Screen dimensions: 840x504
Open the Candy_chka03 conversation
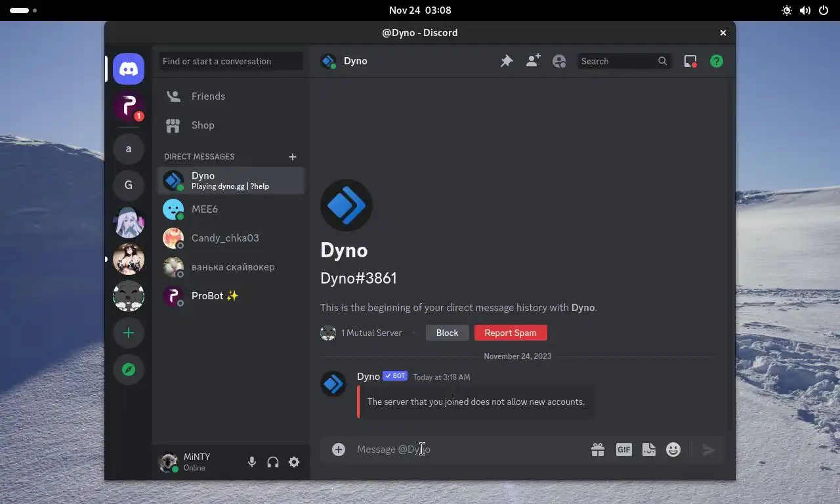[231, 238]
